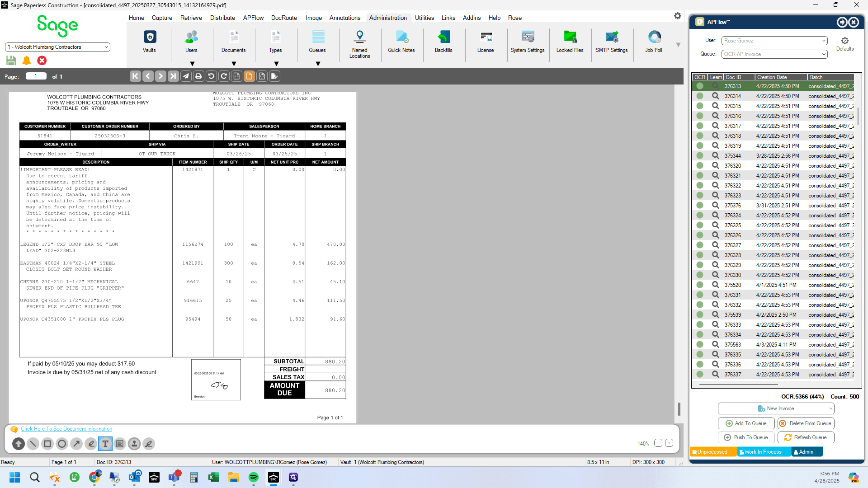Viewport: 868px width, 488px height.
Task: Open the Click Here To See Document Information link
Action: tap(66, 429)
